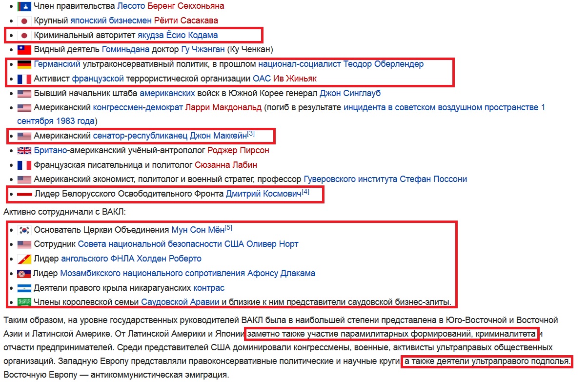This screenshot has width=588, height=382.
Task: Open the Дмитрий Космович link
Action: (x=264, y=194)
